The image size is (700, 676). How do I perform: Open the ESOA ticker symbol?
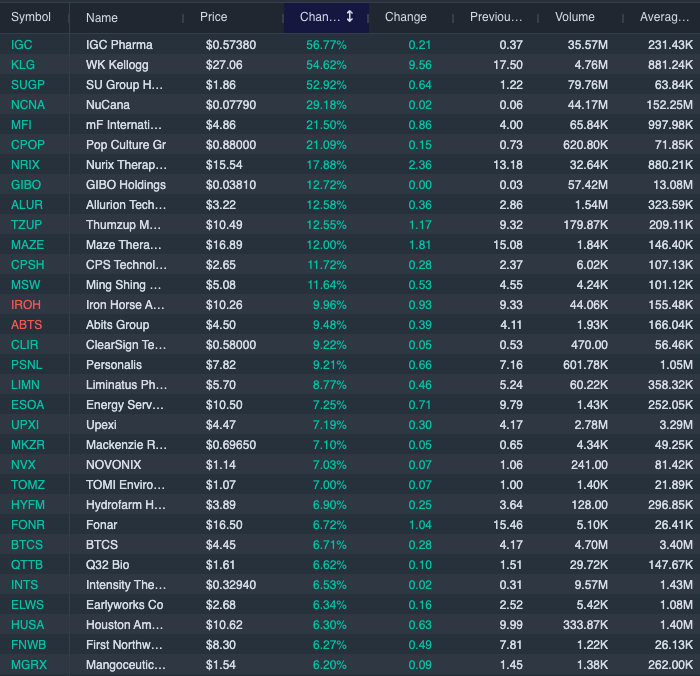coord(27,405)
